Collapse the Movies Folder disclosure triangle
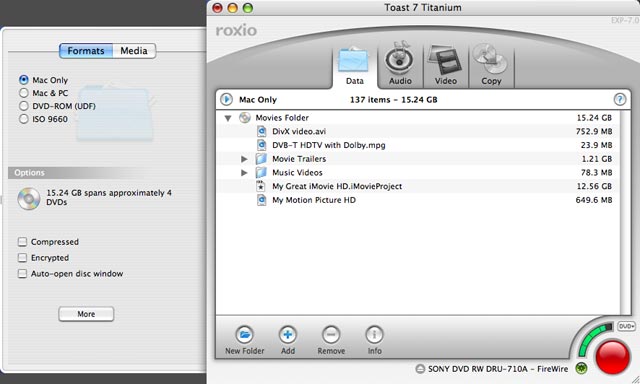 click(x=228, y=118)
